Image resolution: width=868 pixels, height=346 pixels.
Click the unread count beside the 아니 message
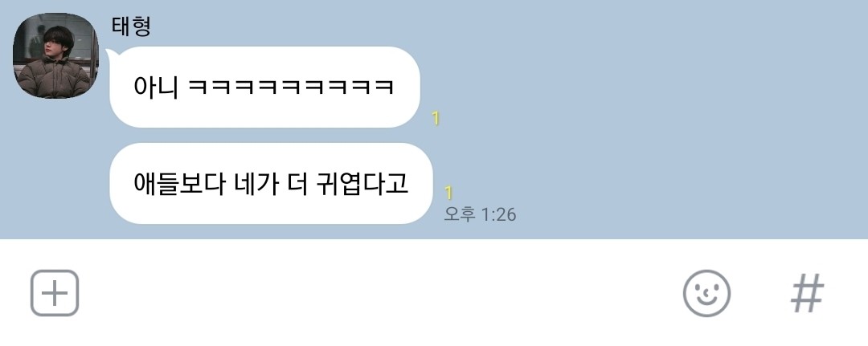tap(436, 118)
